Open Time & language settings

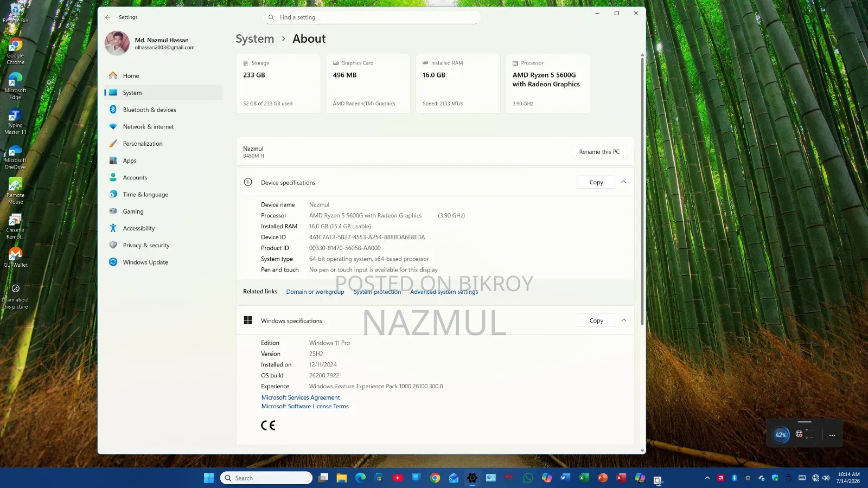coord(163,194)
